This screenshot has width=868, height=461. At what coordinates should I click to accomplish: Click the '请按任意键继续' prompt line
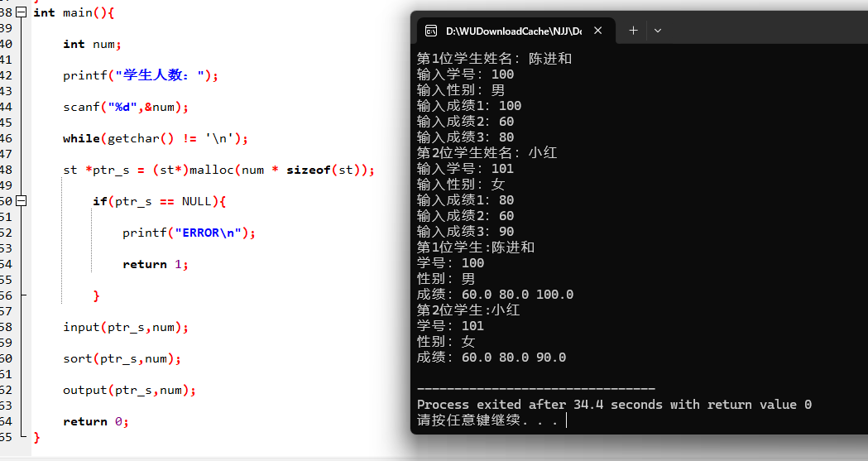487,420
